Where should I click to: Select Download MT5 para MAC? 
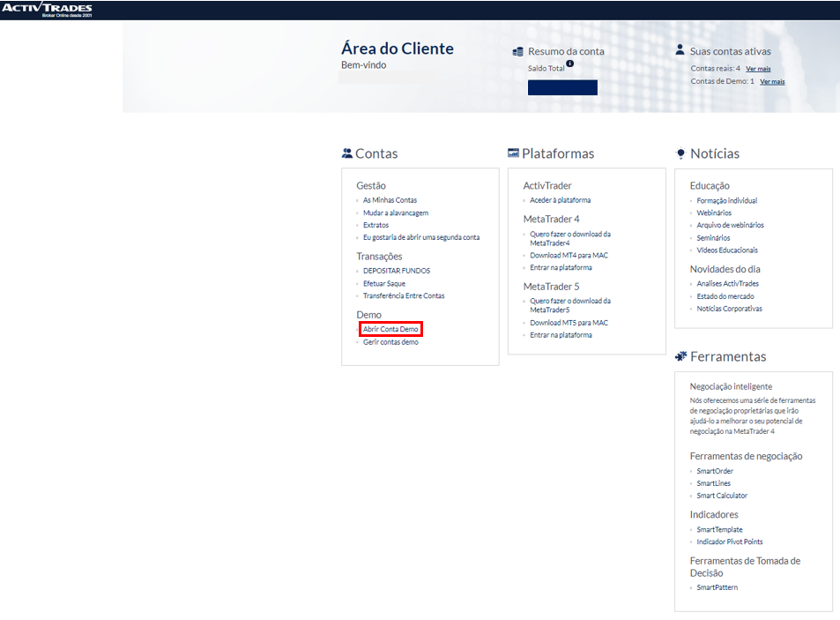(569, 323)
